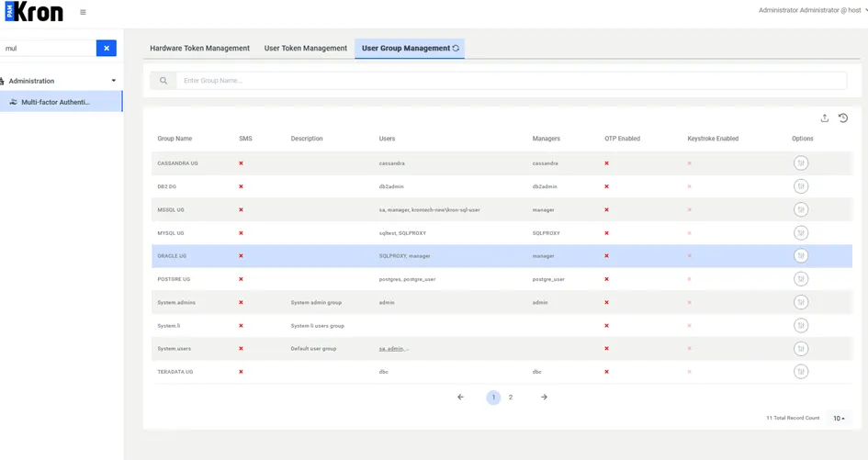This screenshot has width=868, height=460.
Task: Click the sidebar search field containing mul
Action: 48,48
